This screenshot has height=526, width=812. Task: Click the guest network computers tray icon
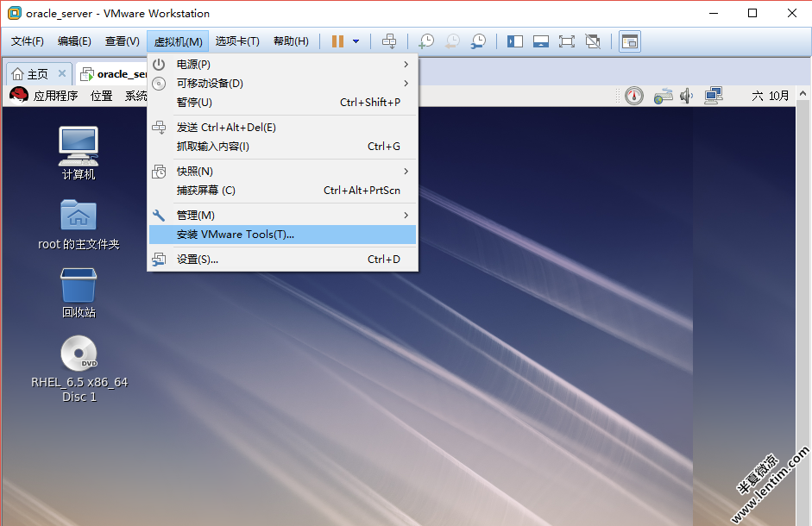[x=714, y=96]
